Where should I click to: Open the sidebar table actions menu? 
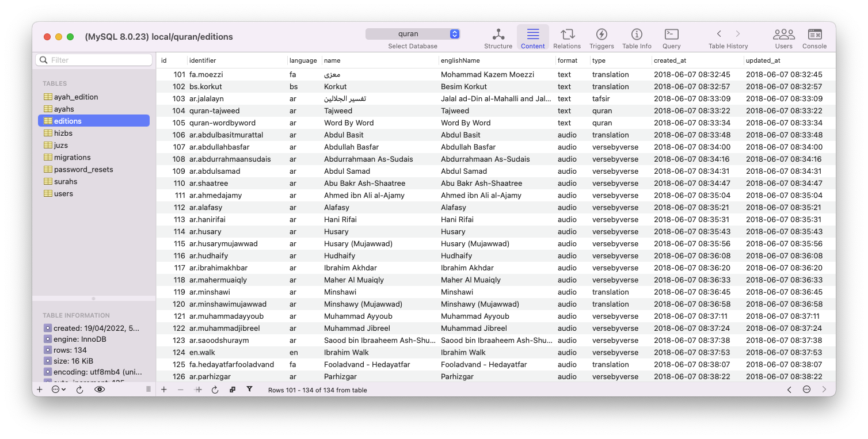59,390
